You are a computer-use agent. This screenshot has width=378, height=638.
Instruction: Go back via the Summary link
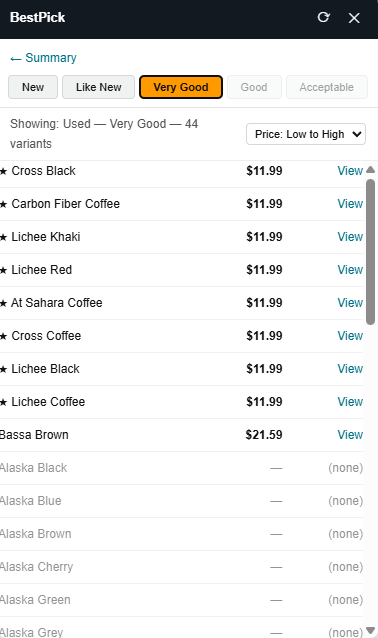43,58
